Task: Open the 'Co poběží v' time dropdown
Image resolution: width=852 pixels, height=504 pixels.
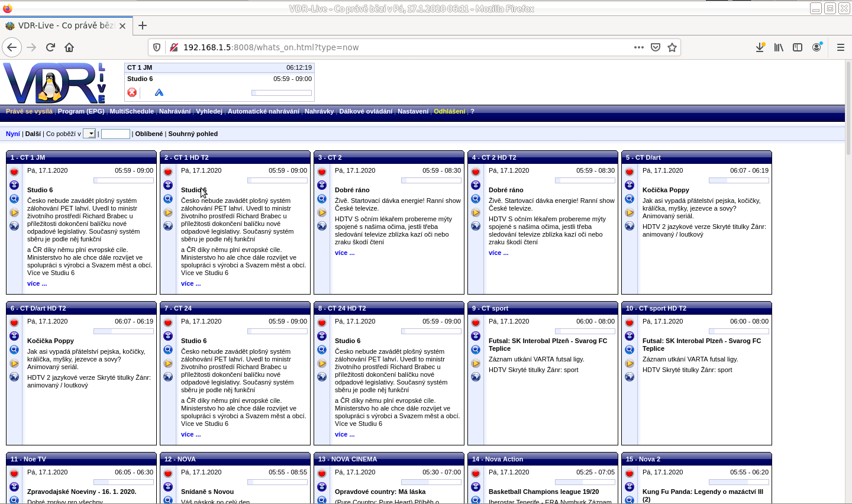Action: point(89,134)
